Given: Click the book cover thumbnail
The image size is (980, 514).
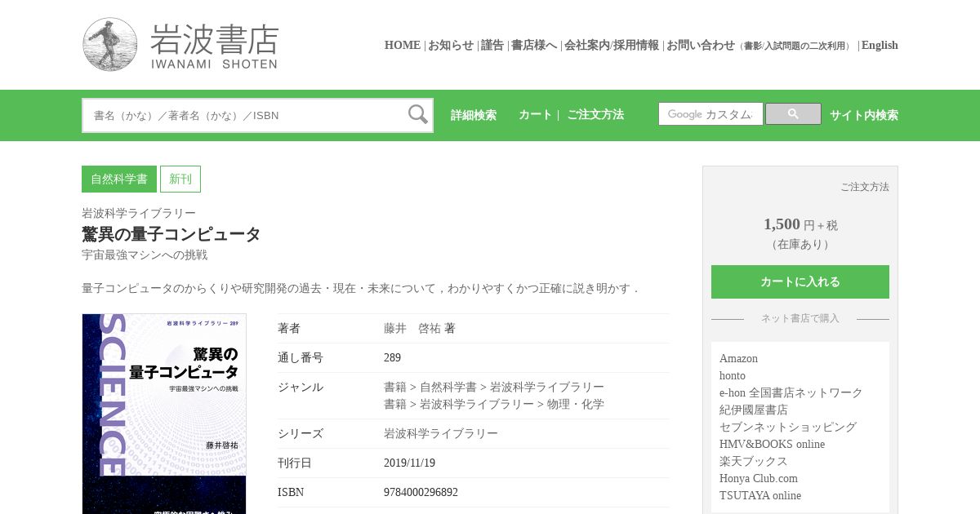Looking at the screenshot, I should point(164,414).
